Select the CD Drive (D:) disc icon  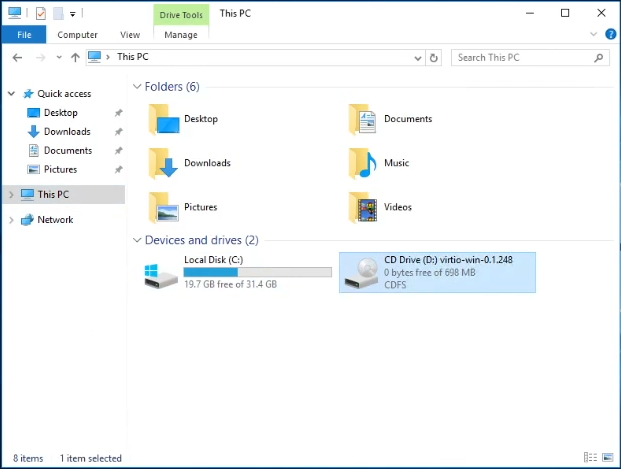[362, 273]
